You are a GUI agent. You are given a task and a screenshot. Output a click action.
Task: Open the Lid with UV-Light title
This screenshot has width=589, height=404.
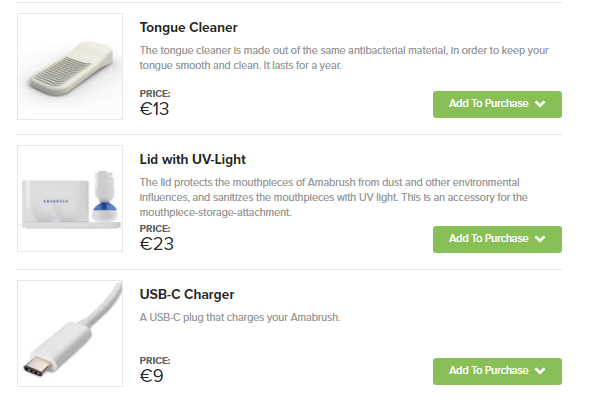(193, 159)
